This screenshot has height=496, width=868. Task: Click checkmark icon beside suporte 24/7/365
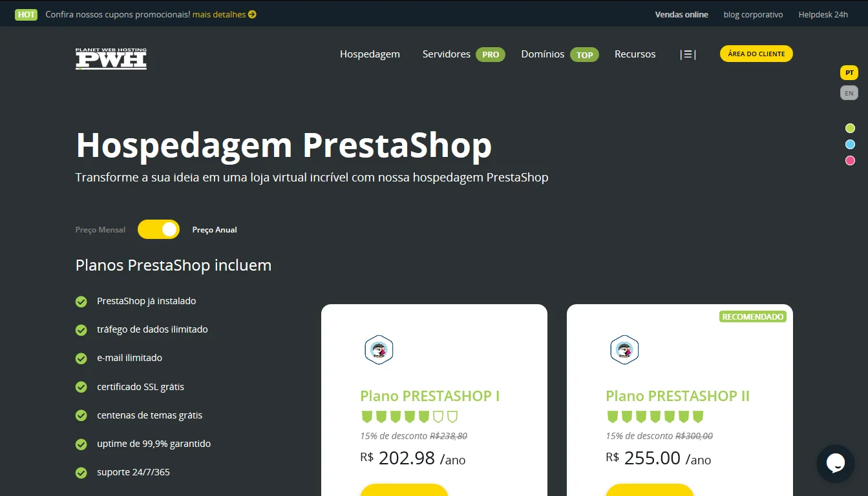[81, 473]
